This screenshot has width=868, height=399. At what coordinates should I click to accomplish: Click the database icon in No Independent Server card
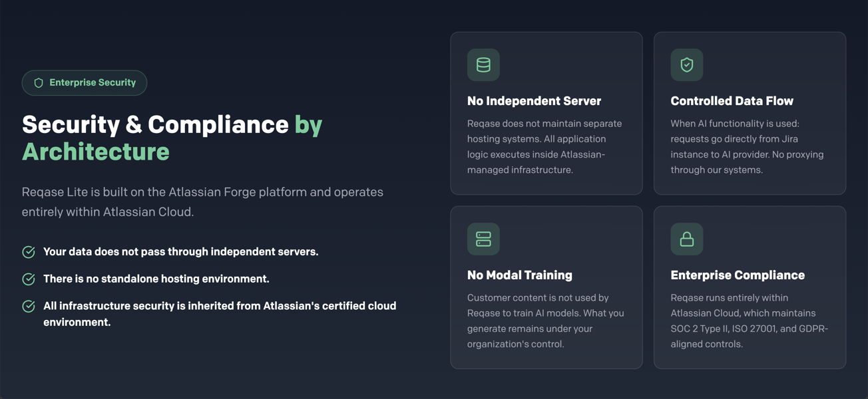483,65
